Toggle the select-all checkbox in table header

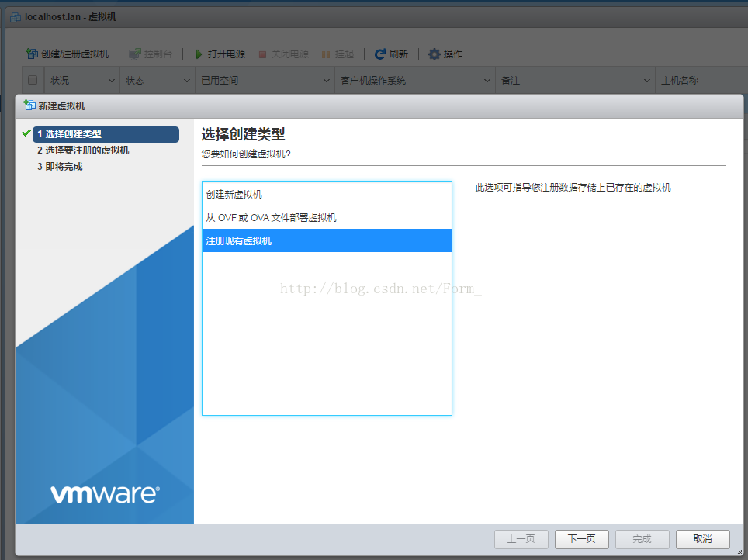[33, 80]
